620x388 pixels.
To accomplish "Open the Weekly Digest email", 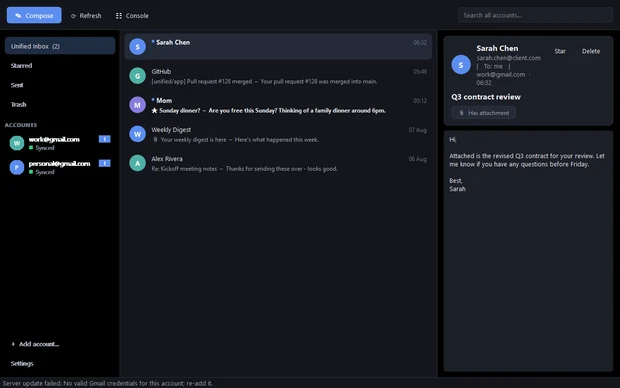I will pos(278,134).
